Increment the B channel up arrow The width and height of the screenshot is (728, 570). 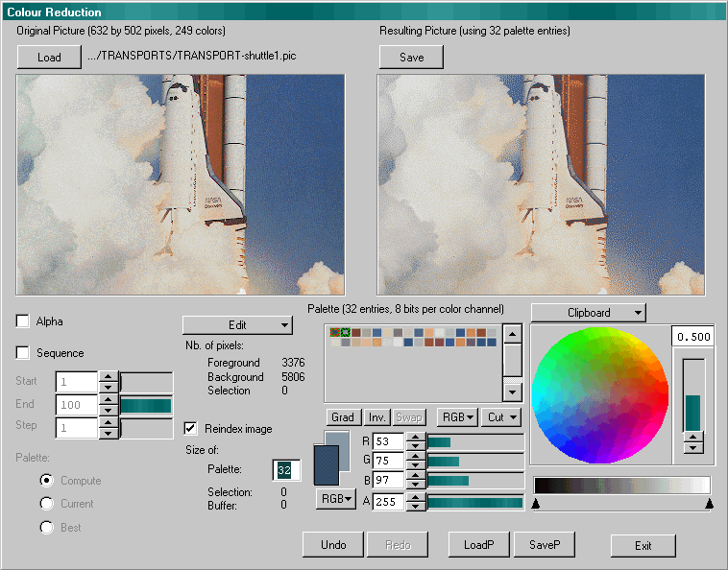[416, 476]
